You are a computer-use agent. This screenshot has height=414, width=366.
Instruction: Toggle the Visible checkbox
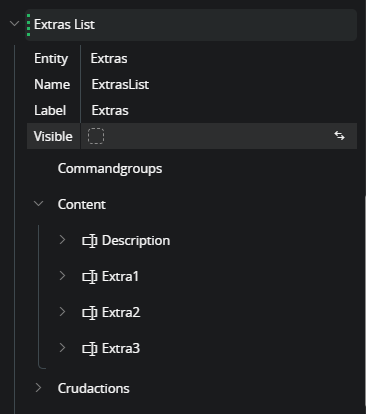click(x=96, y=136)
